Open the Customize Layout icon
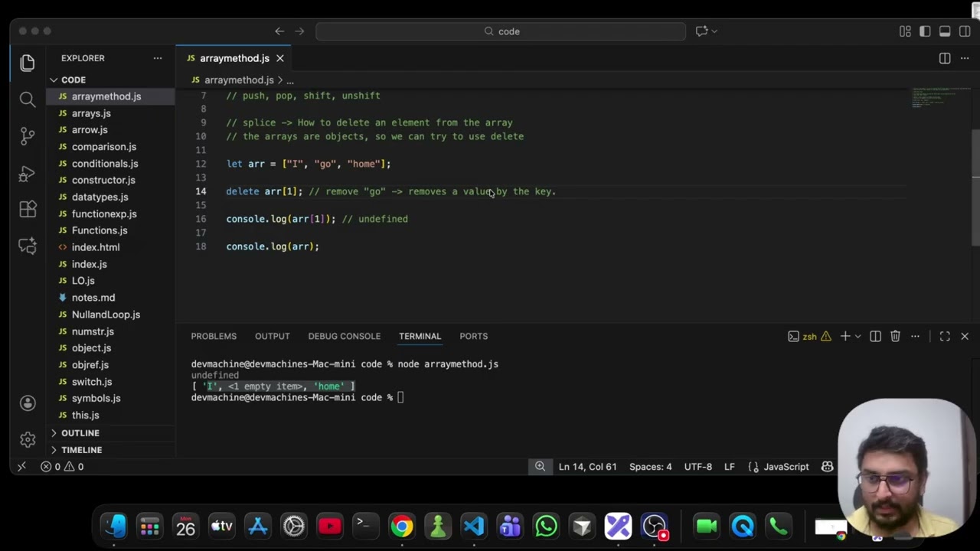 point(905,31)
